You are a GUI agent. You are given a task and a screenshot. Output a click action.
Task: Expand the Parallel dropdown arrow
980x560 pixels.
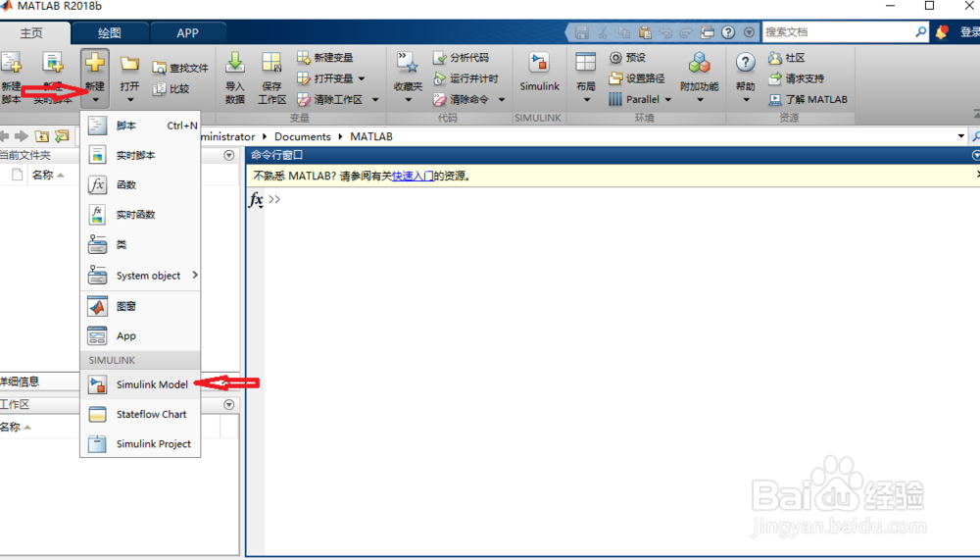coord(668,99)
